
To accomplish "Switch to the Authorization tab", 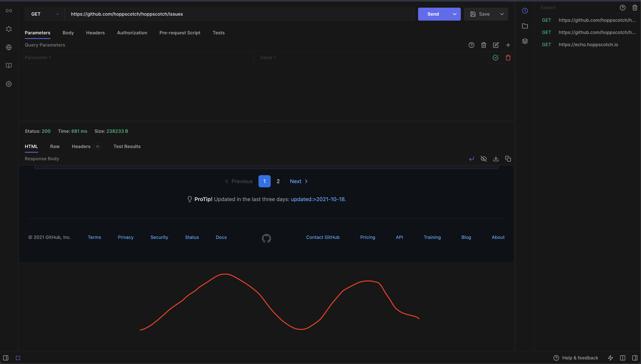I will coord(132,33).
